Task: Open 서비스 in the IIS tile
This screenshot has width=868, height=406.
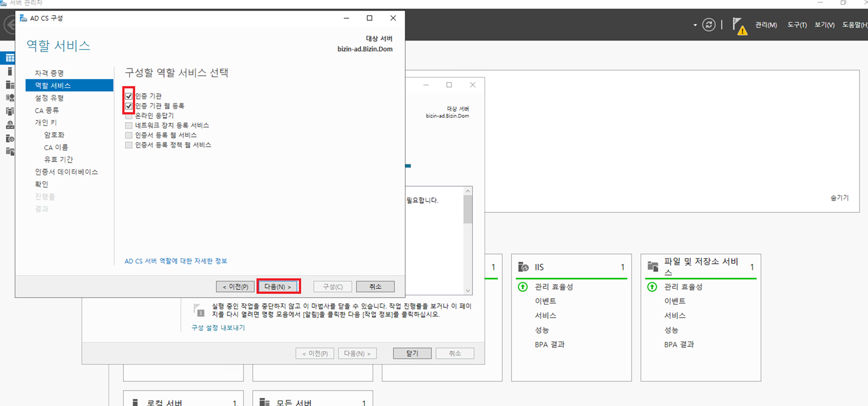Action: point(546,315)
